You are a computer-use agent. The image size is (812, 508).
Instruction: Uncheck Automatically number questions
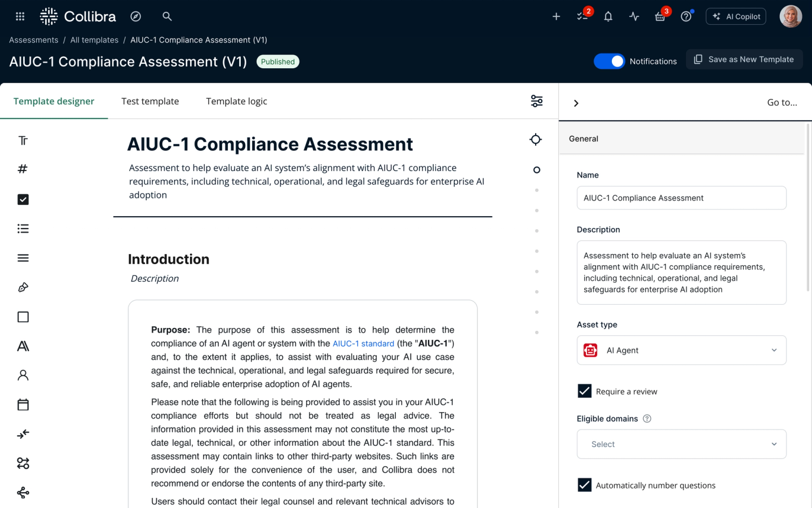(x=585, y=485)
